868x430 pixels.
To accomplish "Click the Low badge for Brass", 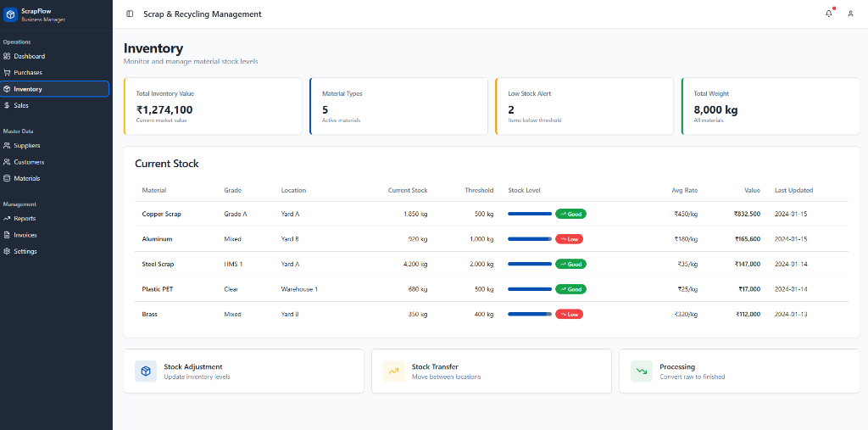I will [x=570, y=314].
